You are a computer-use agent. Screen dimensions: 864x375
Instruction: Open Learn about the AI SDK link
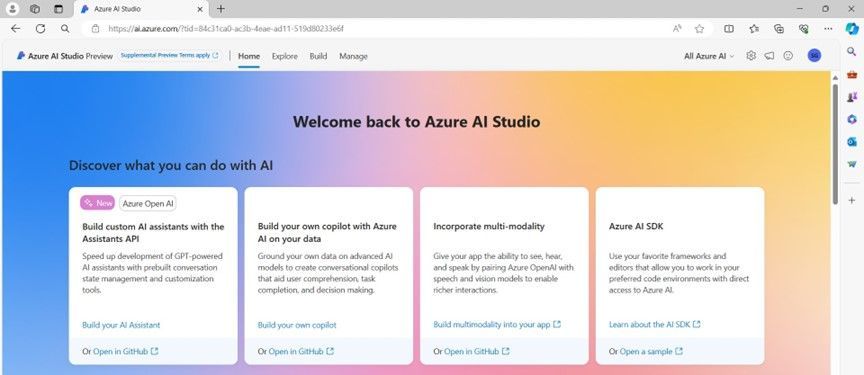(655, 325)
